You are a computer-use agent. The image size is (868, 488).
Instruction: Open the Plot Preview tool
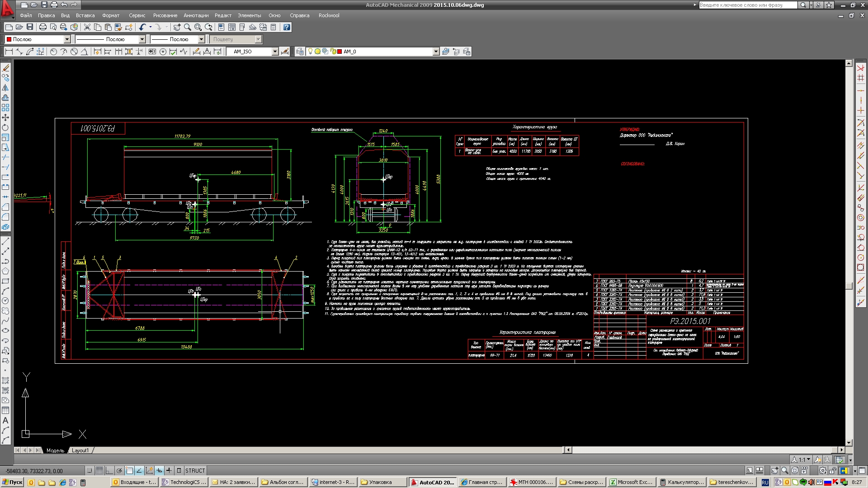pos(53,27)
